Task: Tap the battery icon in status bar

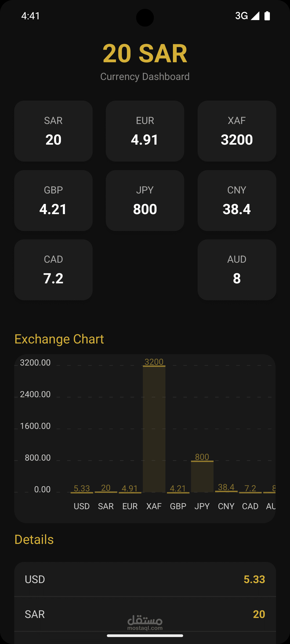Action: tap(267, 16)
